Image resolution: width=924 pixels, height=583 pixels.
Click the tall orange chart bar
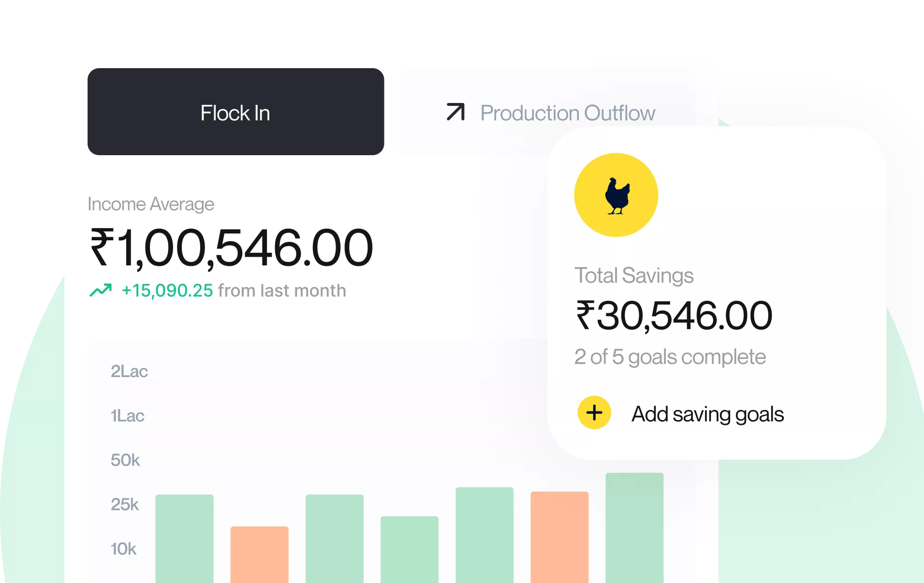[x=559, y=536]
